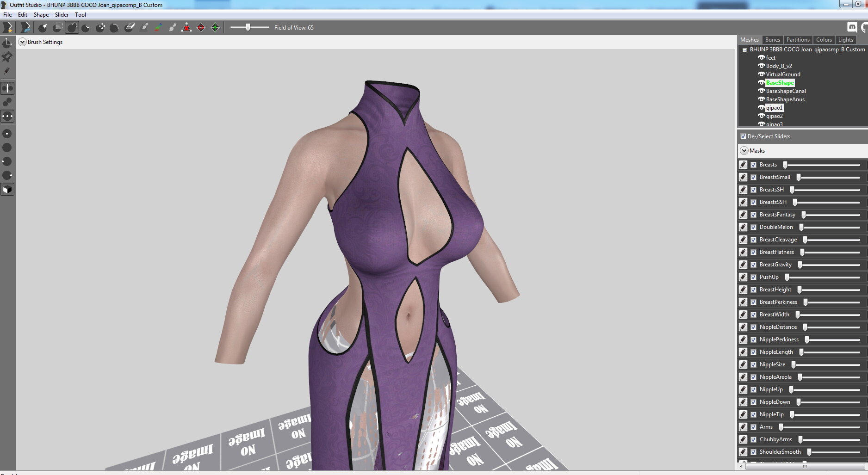Open the Edit menu
The image size is (868, 475).
pos(22,15)
